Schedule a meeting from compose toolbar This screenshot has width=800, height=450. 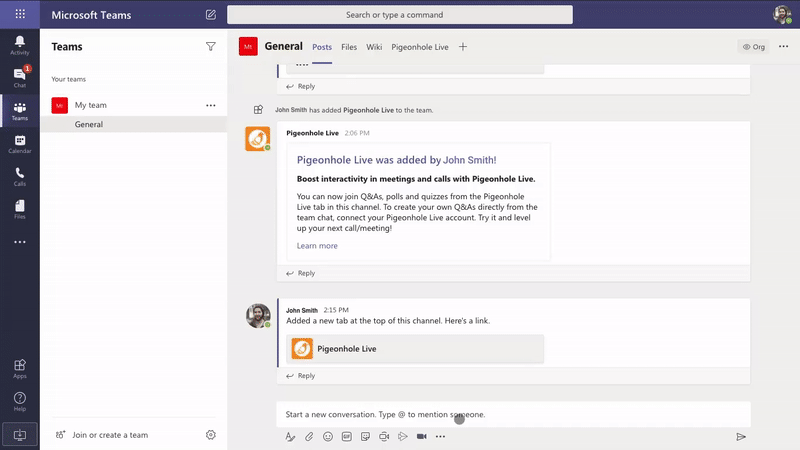coord(384,437)
